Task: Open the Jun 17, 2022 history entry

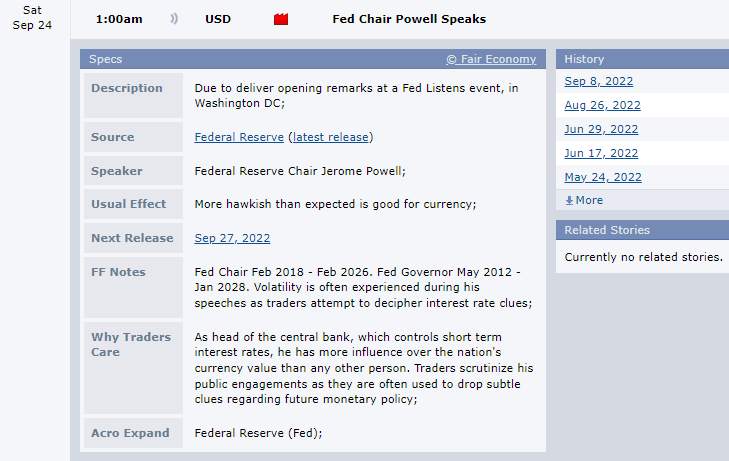Action: click(601, 153)
